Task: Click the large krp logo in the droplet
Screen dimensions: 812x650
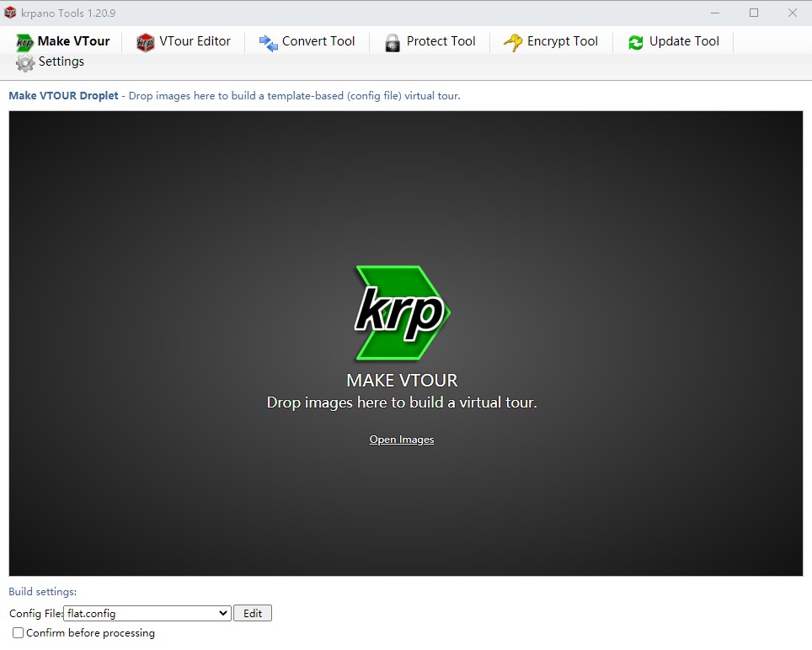Action: pyautogui.click(x=402, y=313)
